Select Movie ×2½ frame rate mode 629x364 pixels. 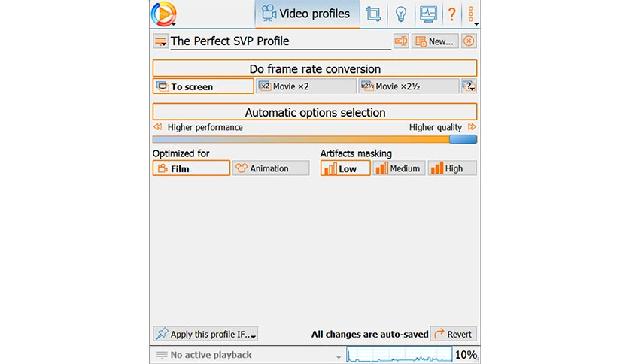pyautogui.click(x=409, y=86)
